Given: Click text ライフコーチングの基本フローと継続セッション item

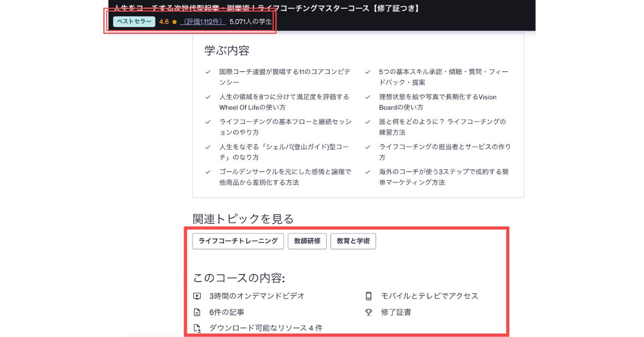Looking at the screenshot, I should click(x=286, y=127).
